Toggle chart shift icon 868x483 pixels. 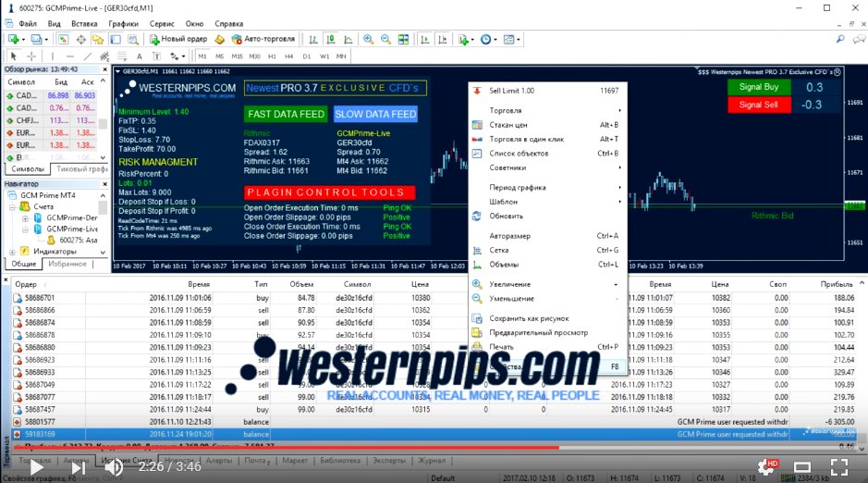442,40
